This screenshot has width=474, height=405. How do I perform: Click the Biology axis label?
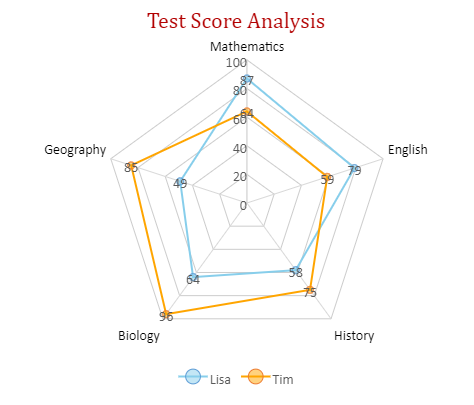139,336
